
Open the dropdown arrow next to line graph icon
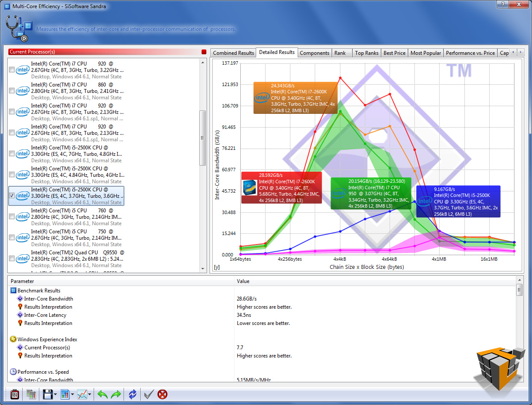click(x=90, y=394)
